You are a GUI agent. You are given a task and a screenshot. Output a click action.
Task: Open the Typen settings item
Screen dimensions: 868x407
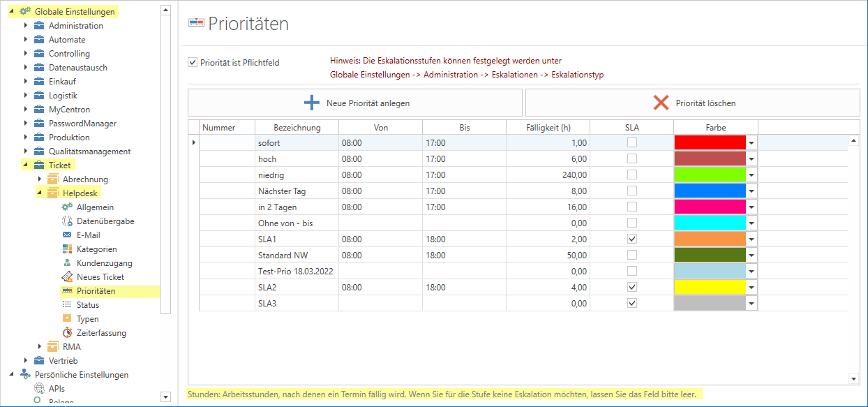click(x=87, y=319)
